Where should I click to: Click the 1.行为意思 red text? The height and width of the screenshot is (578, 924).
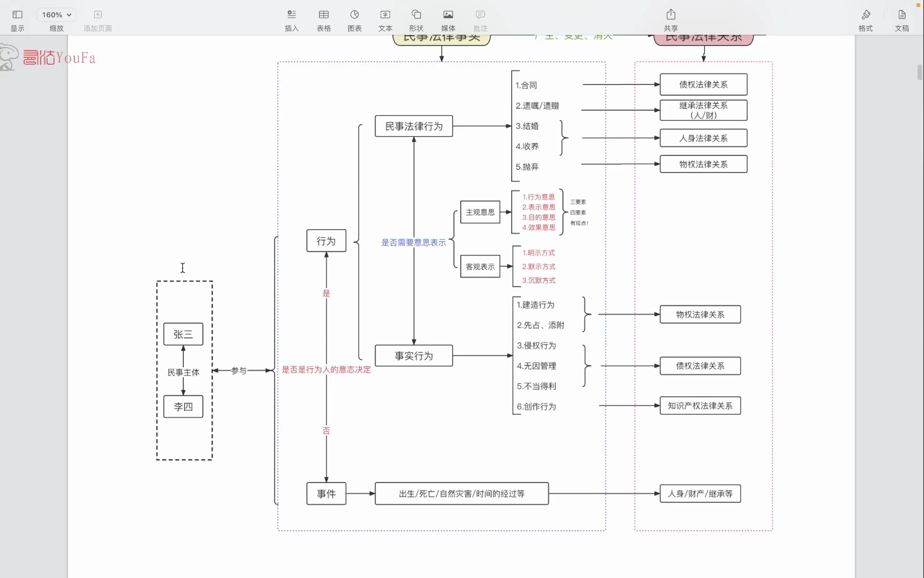538,197
